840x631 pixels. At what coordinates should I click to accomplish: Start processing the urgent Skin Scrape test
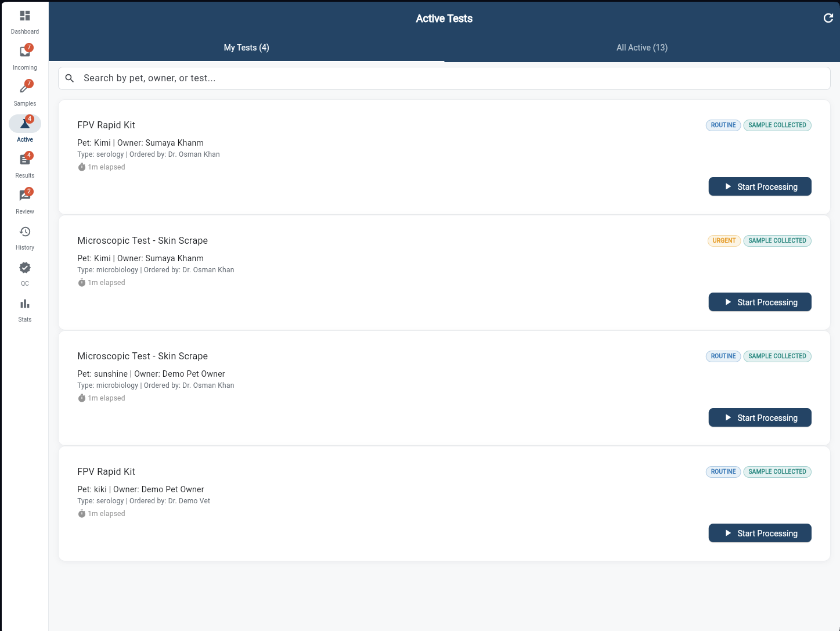(x=760, y=302)
